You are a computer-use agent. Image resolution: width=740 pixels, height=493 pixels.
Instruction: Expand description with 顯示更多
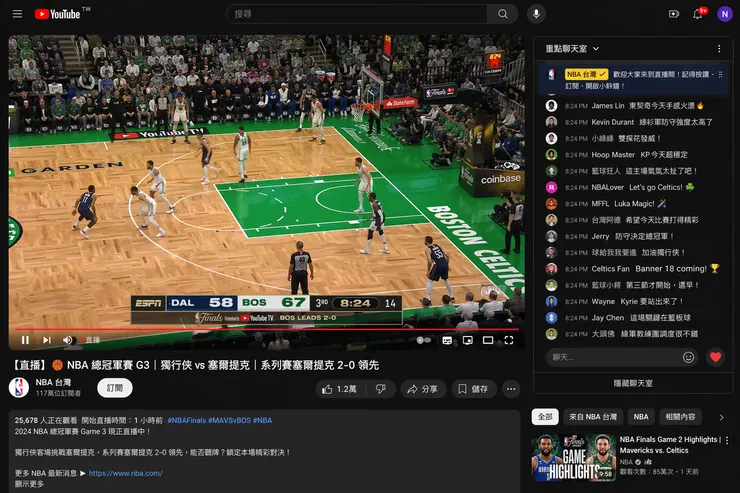(29, 484)
